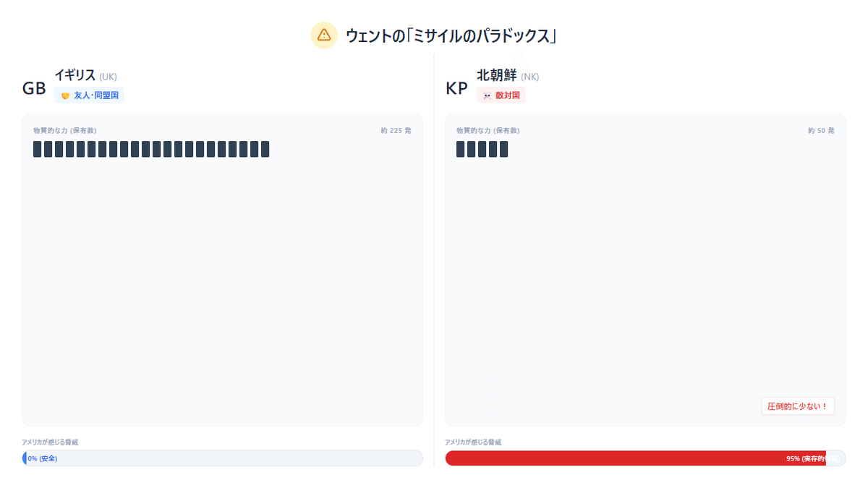This screenshot has height=488, width=868.
Task: Click the first UK missile block
Action: tap(38, 149)
